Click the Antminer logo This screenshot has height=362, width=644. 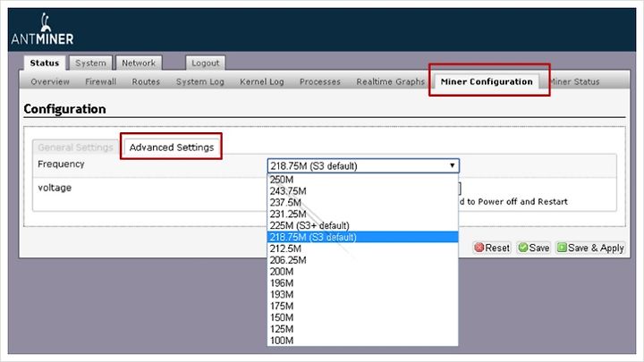(42, 29)
